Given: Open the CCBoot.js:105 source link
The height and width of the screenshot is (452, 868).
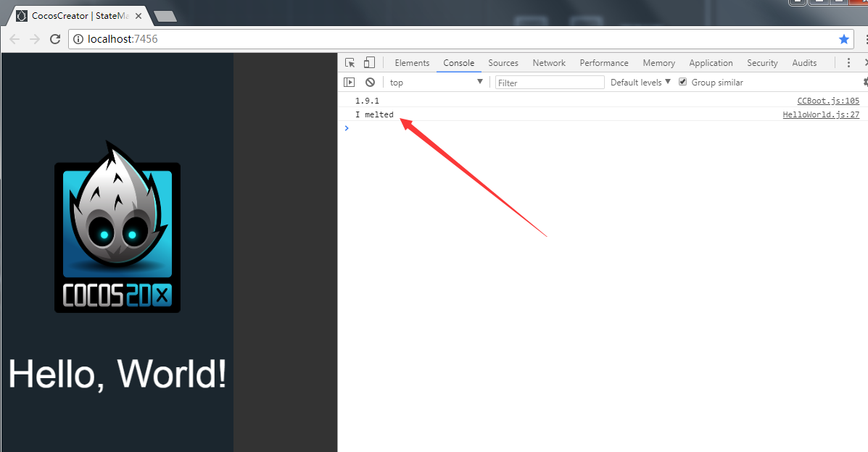Looking at the screenshot, I should click(x=828, y=101).
